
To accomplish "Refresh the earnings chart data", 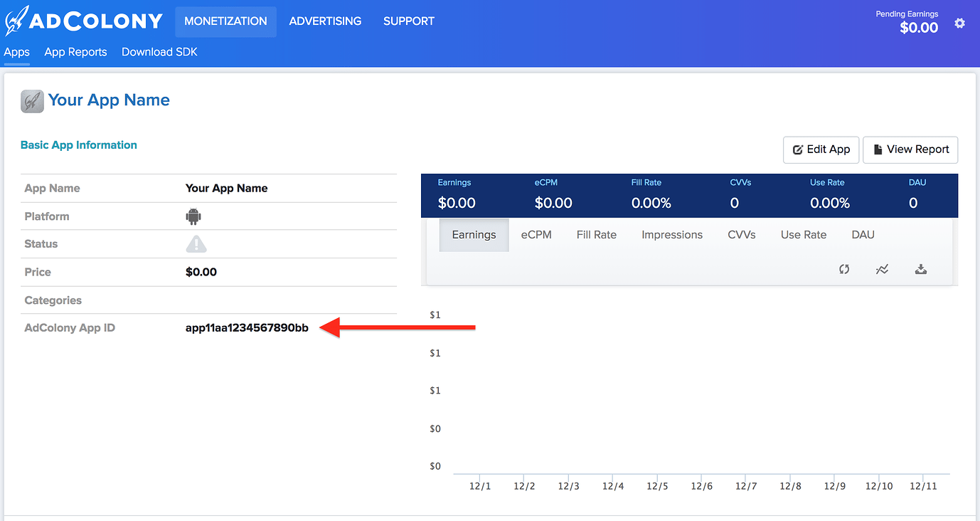I will coord(844,269).
